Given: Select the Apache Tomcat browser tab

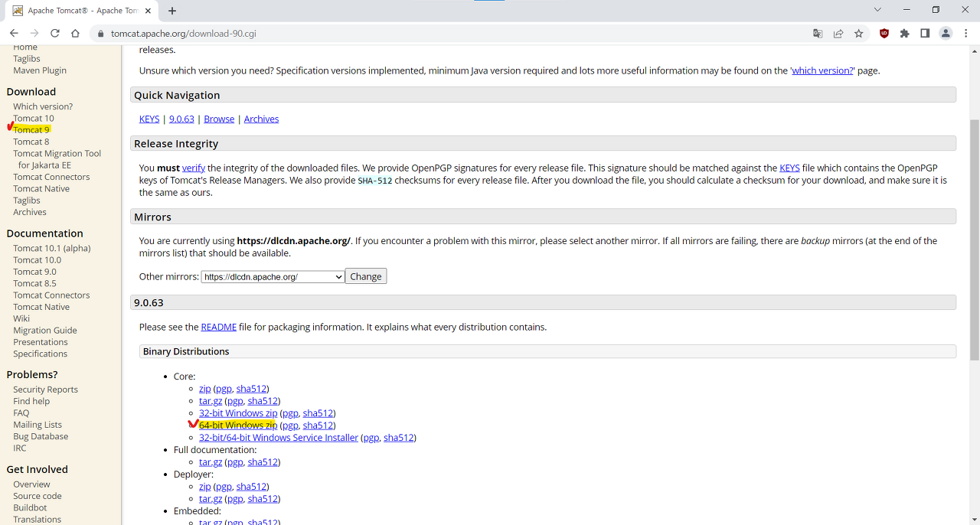Looking at the screenshot, I should click(83, 11).
